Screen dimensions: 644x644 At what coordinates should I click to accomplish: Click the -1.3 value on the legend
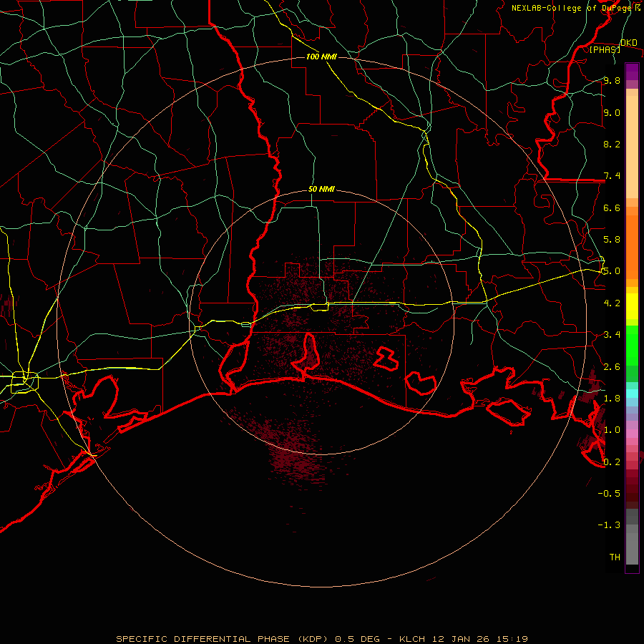coord(609,525)
